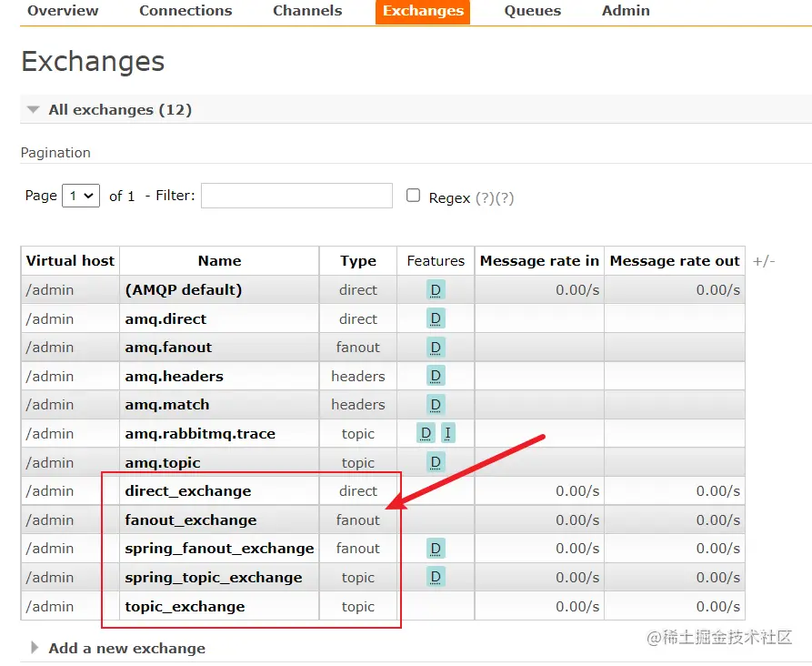The width and height of the screenshot is (812, 666).
Task: Open the amq.match exchange
Action: click(x=167, y=405)
